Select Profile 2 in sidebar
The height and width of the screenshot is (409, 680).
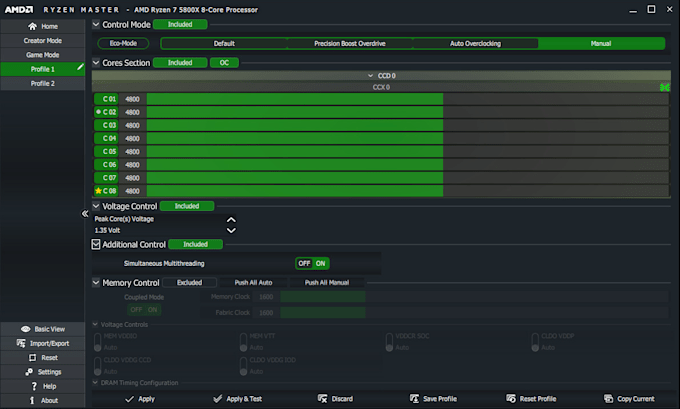tap(42, 83)
